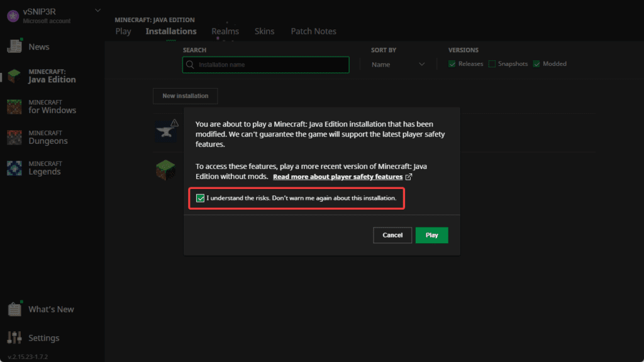Click Cancel in the warning dialog
The image size is (644, 362).
coord(392,235)
